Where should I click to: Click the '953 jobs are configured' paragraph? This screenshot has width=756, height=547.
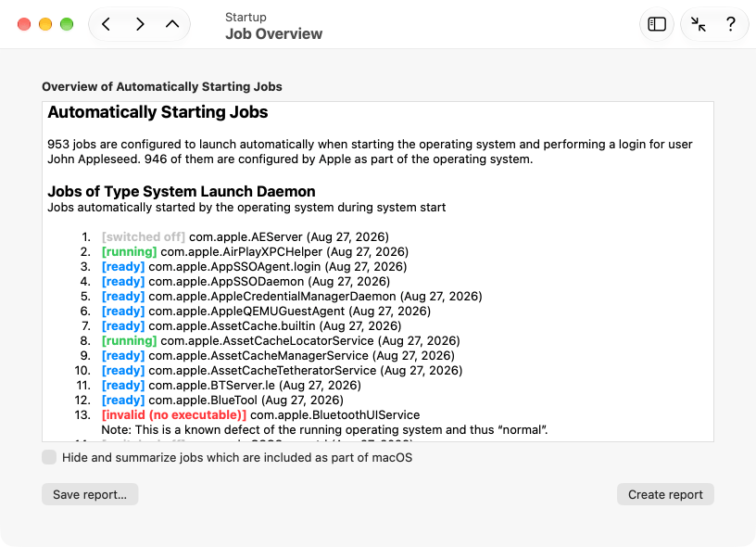point(370,151)
